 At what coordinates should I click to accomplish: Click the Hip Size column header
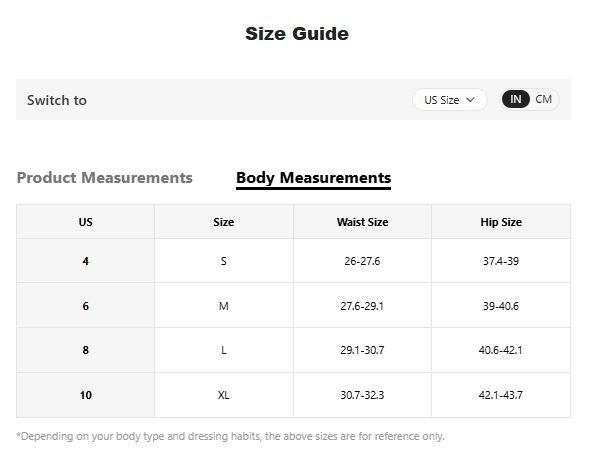click(x=501, y=222)
